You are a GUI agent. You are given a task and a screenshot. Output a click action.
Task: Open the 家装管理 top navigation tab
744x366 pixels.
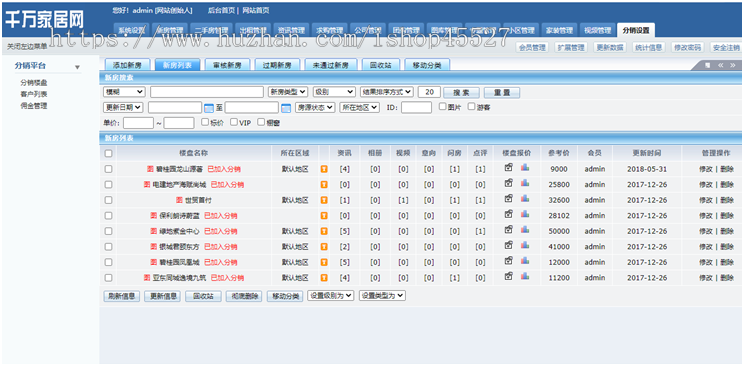[559, 30]
